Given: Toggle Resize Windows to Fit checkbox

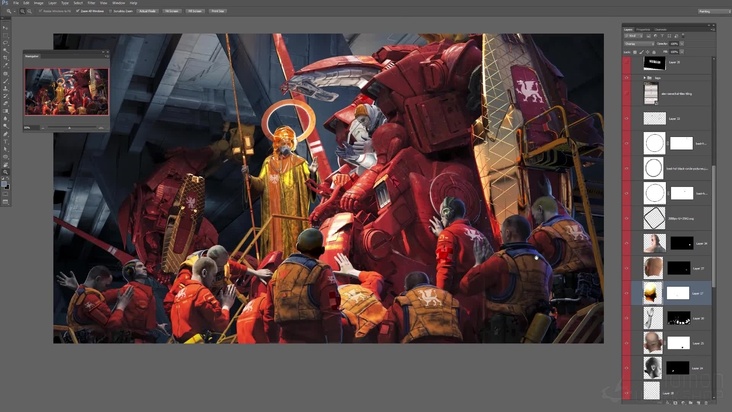Looking at the screenshot, I should [x=41, y=11].
